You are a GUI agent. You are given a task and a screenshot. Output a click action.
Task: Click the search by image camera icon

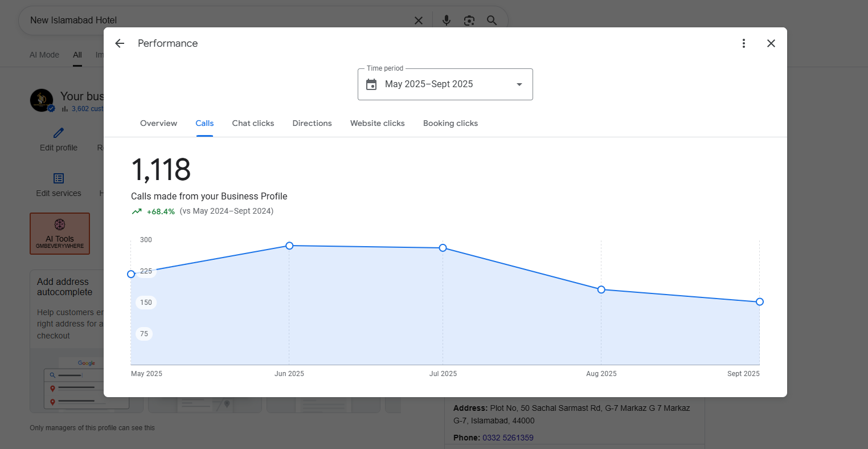[469, 21]
